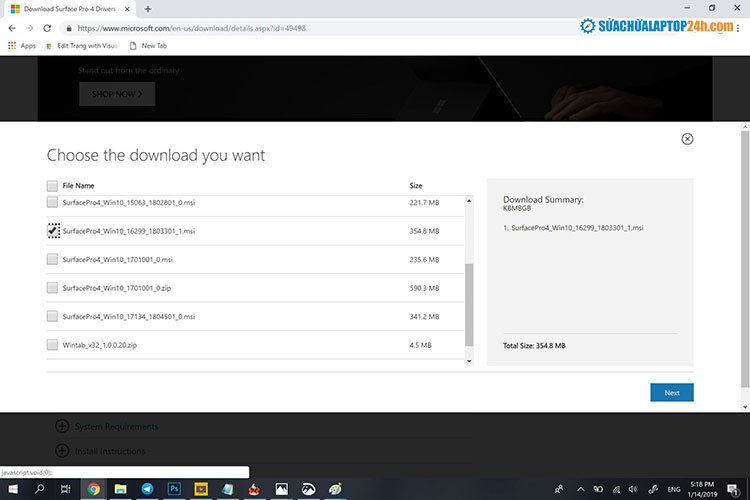Click the SHOP NOW button
Image resolution: width=750 pixels, height=500 pixels.
[117, 94]
